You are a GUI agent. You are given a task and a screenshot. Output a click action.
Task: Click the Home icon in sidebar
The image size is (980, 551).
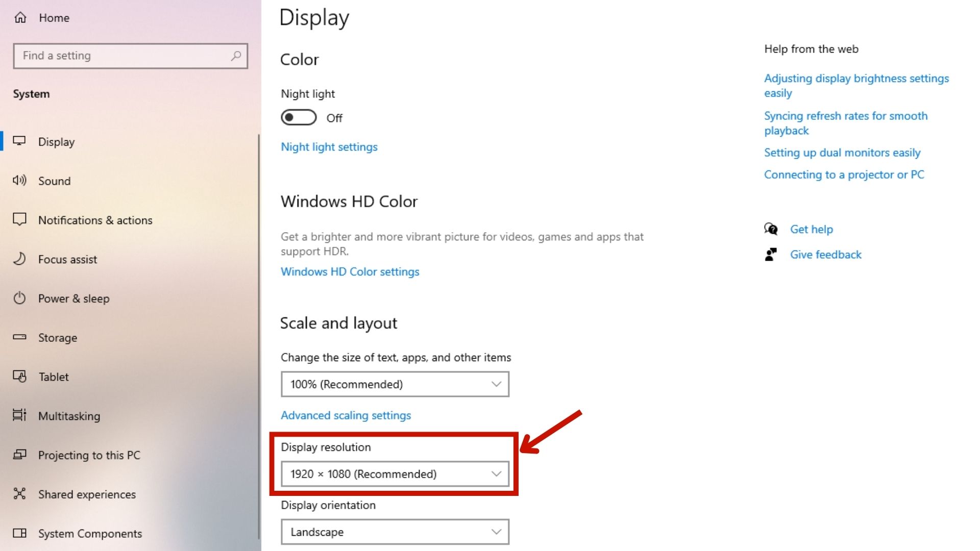click(20, 18)
